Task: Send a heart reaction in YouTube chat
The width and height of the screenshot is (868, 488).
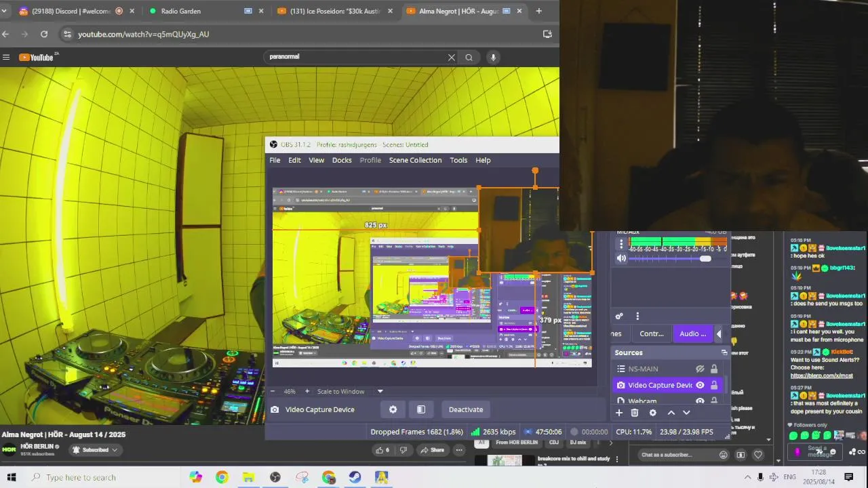Action: tap(758, 455)
